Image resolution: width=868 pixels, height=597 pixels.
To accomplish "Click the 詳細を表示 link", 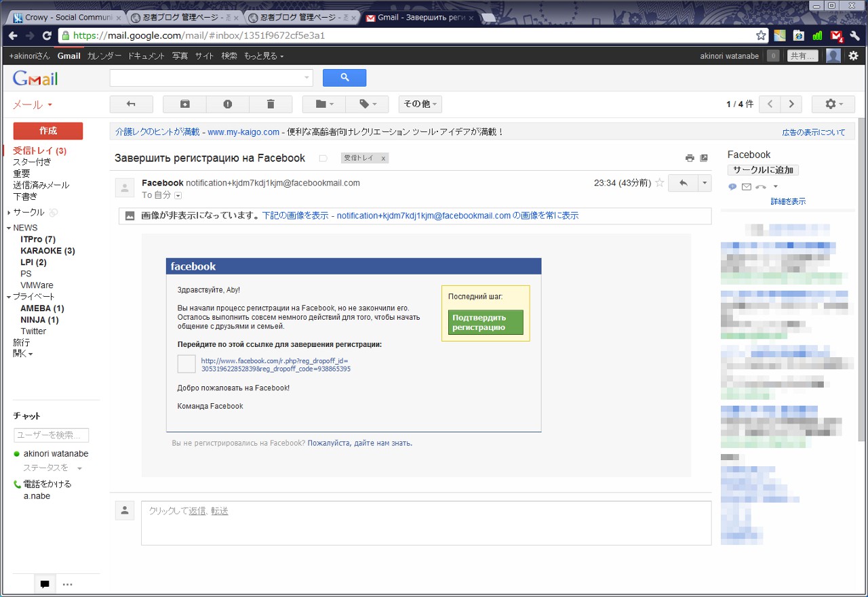I will coord(788,201).
